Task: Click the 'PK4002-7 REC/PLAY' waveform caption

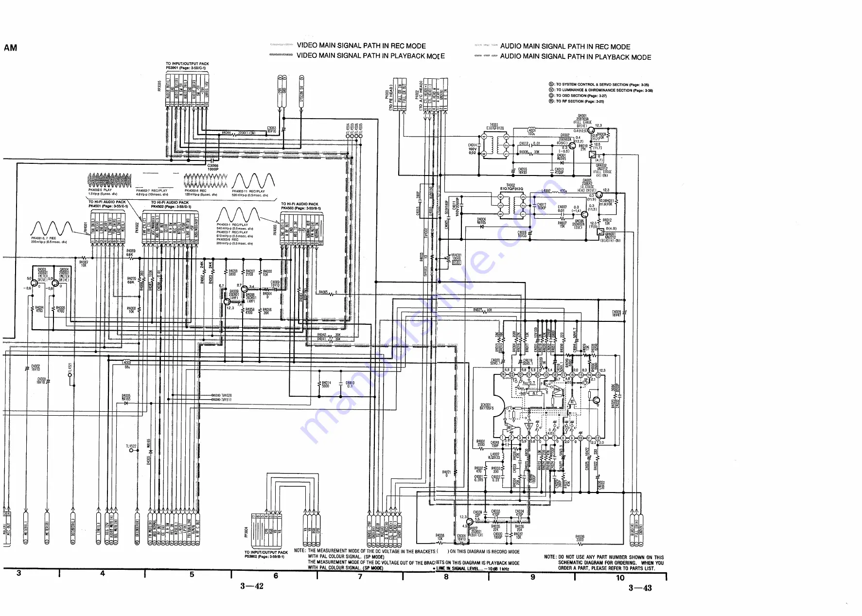Action: [152, 191]
